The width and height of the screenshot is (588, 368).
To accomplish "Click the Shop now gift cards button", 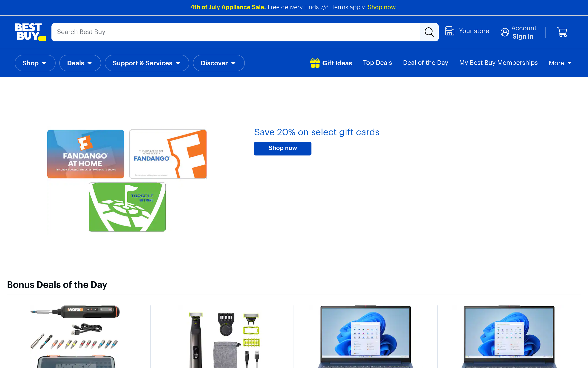I will pos(283,148).
